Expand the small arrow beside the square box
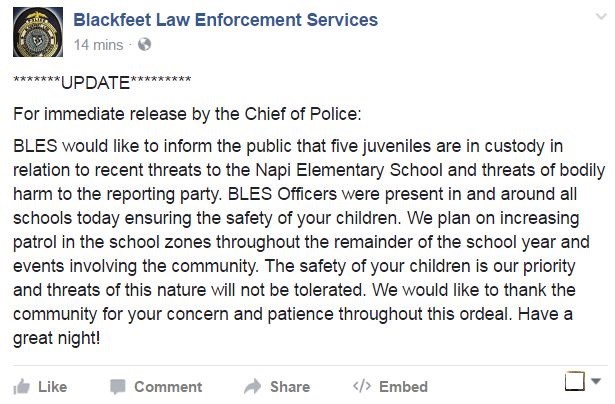Screen dimensions: 615x404 [x=596, y=380]
